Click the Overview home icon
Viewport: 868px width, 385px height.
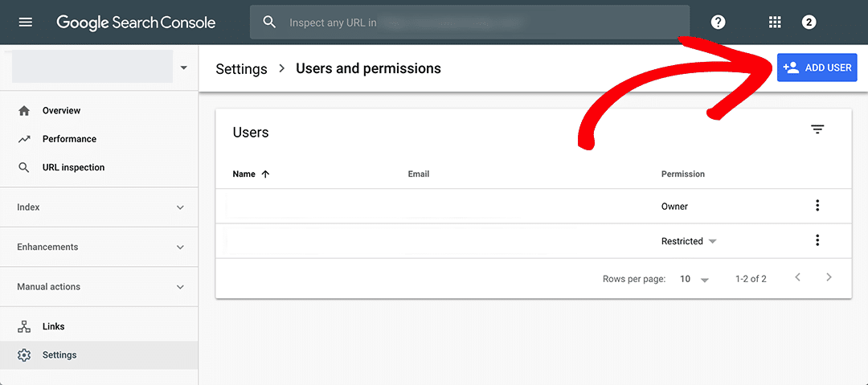(x=24, y=111)
